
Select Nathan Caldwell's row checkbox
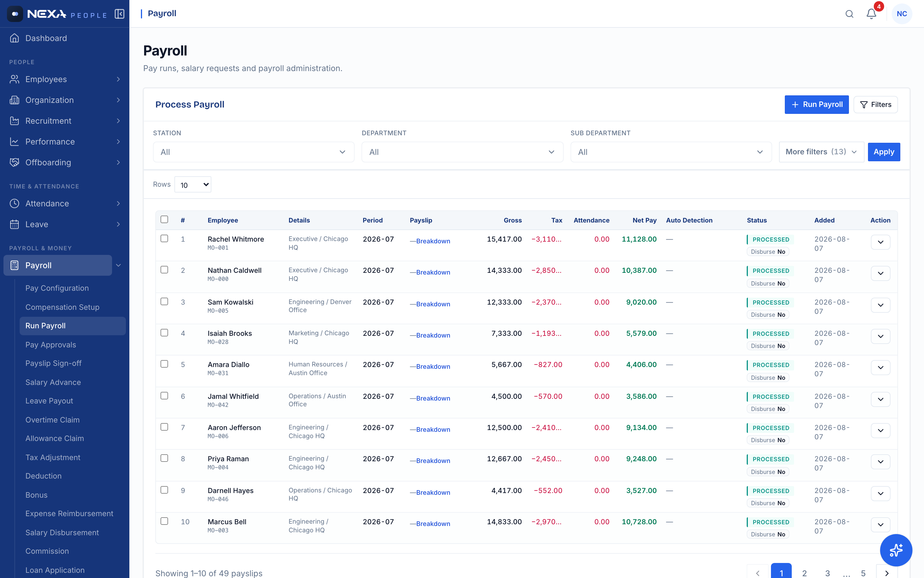click(164, 270)
